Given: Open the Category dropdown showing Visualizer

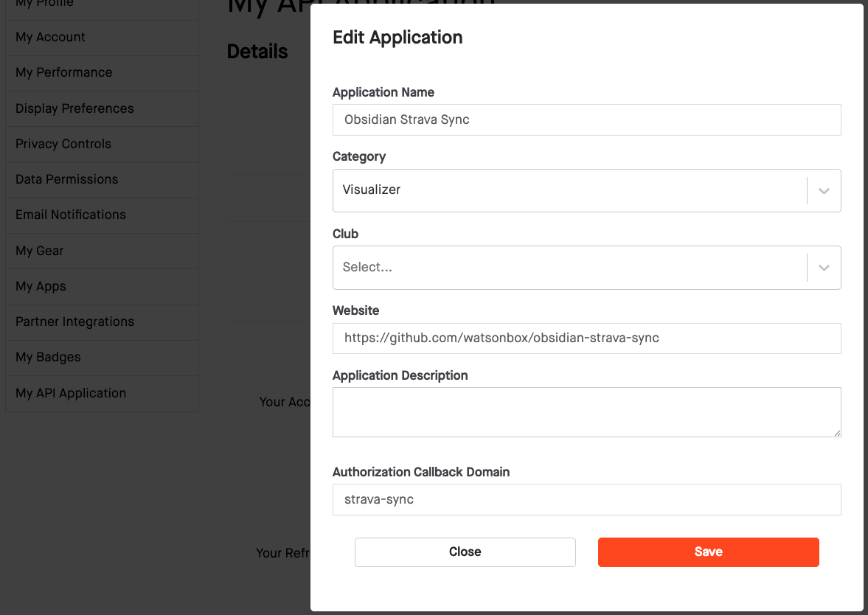Looking at the screenshot, I should [x=587, y=190].
